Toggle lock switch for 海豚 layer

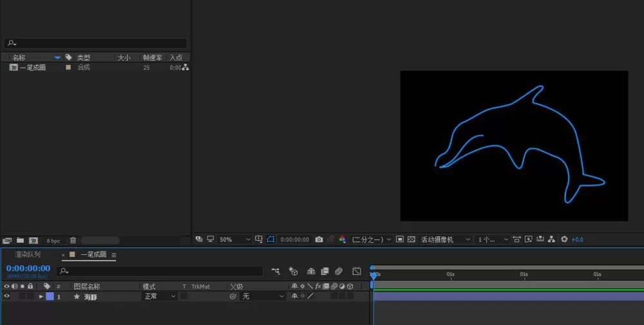pos(30,296)
